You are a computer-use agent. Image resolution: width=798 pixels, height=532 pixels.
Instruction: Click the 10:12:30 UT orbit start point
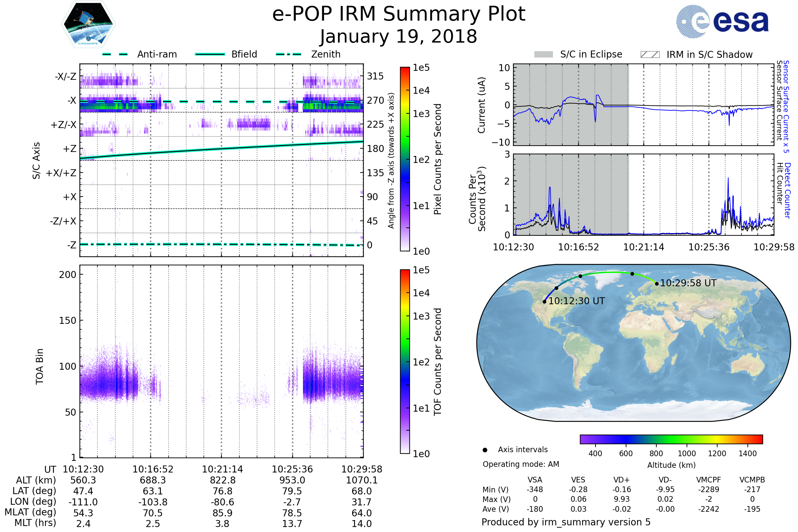[544, 302]
